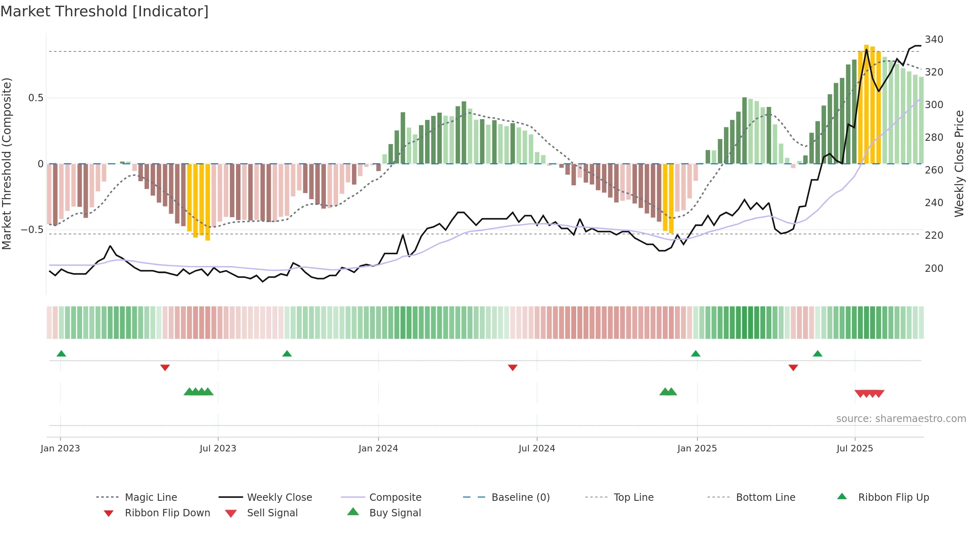Click the 340 price axis label
The height and width of the screenshot is (551, 980).
point(934,39)
